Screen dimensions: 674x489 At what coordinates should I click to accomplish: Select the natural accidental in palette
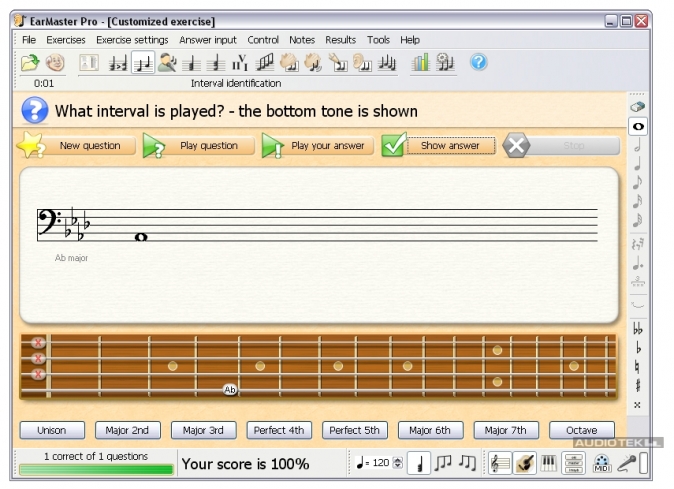pos(638,367)
